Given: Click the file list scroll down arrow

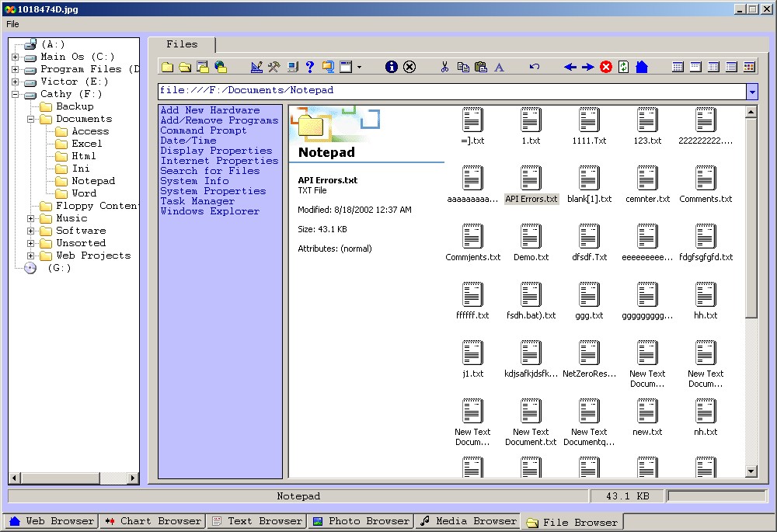Looking at the screenshot, I should coord(751,471).
